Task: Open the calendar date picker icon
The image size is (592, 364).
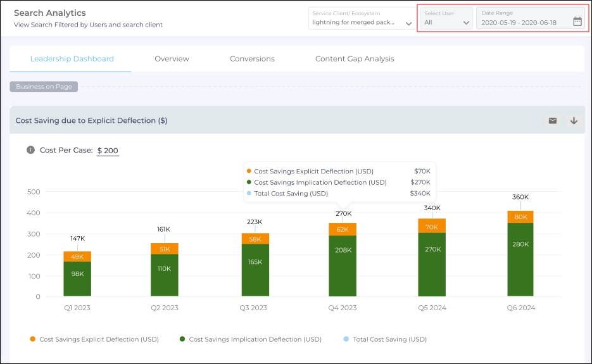Action: click(577, 22)
